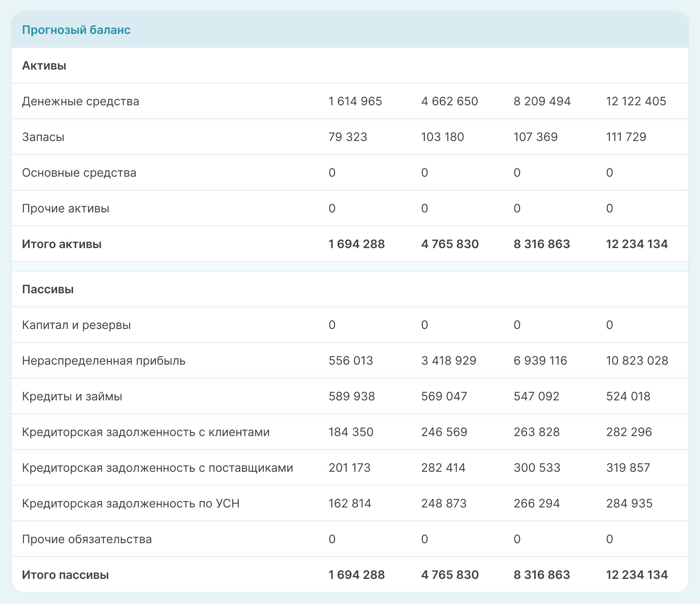Click the Итого пассивы row label

[x=65, y=575]
